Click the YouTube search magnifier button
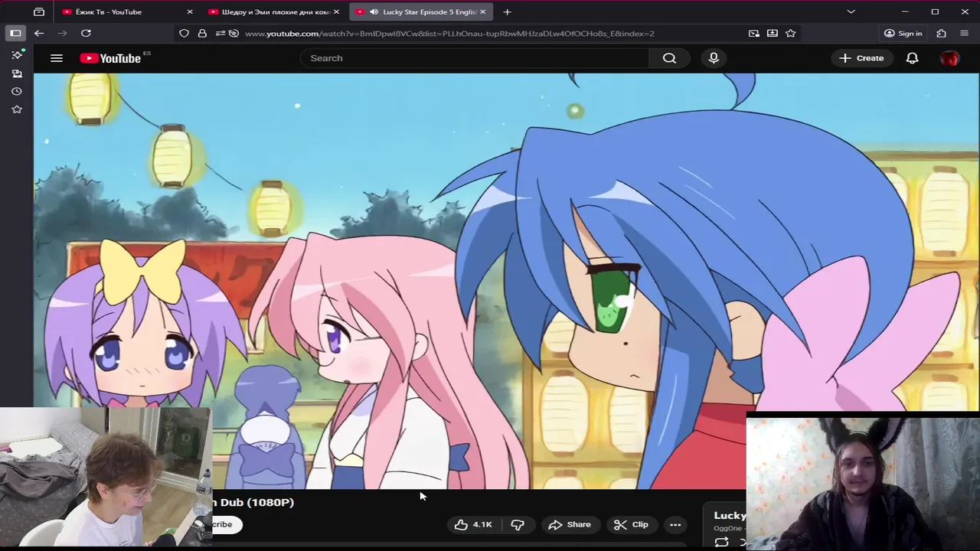Viewport: 980px width, 551px height. pos(670,58)
